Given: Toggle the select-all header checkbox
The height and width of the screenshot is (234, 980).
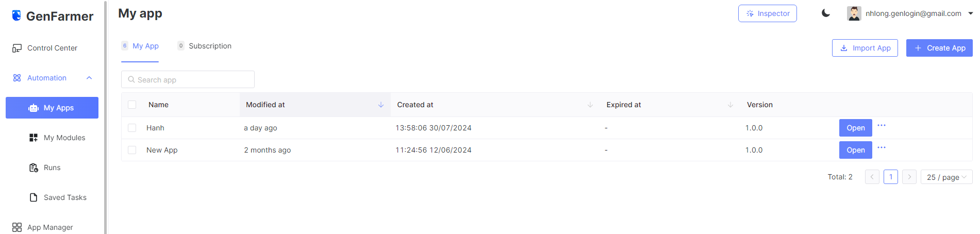Looking at the screenshot, I should pyautogui.click(x=132, y=105).
